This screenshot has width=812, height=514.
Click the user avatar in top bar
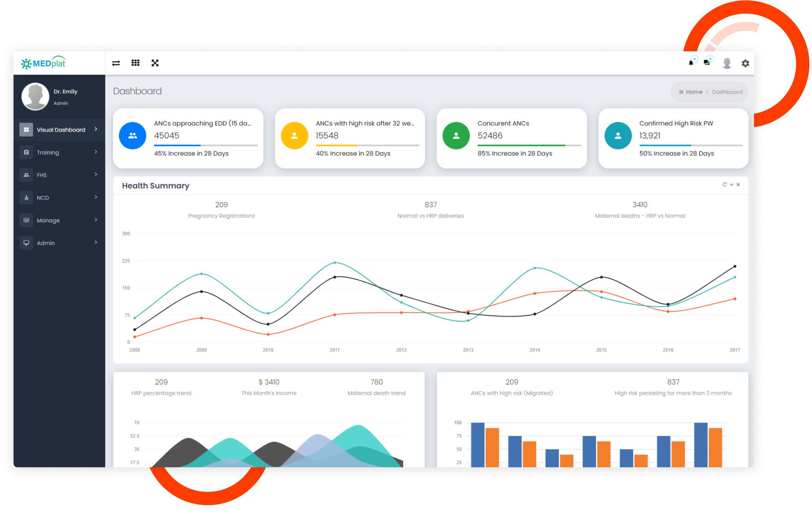tap(727, 63)
